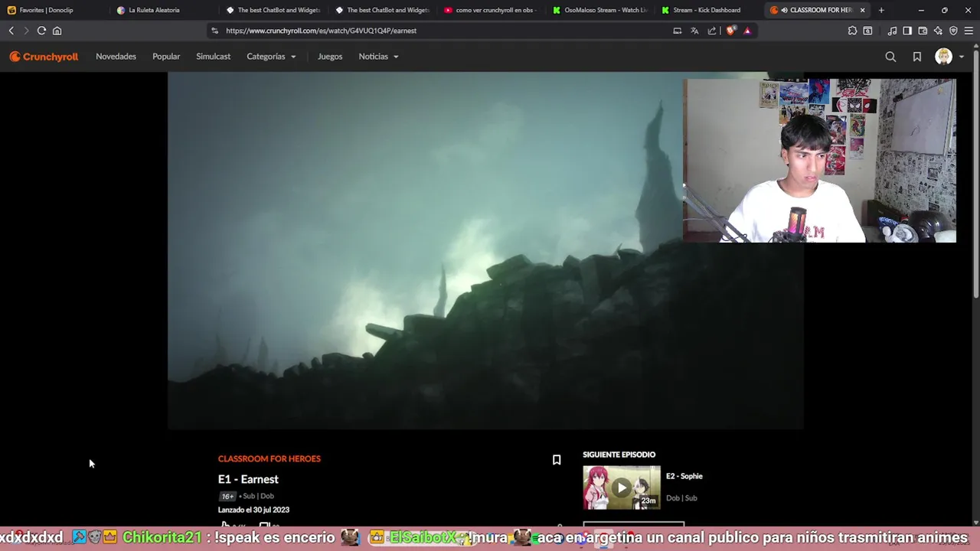Expand the Noticias dropdown

click(x=378, y=57)
